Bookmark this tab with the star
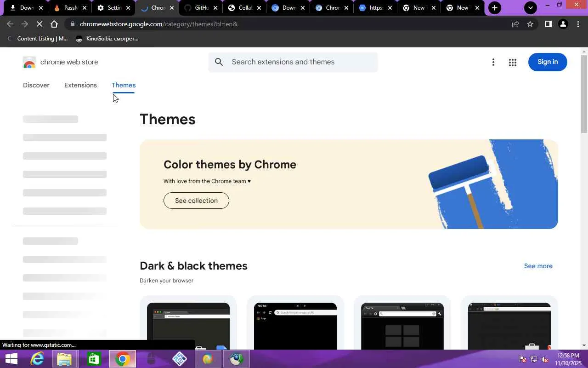Viewport: 588px width, 368px height. [x=530, y=24]
